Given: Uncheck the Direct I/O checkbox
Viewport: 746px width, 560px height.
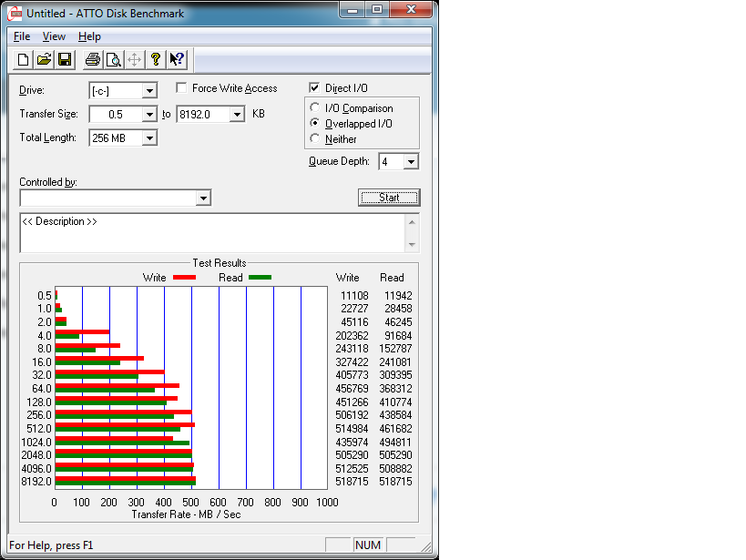Looking at the screenshot, I should click(314, 87).
